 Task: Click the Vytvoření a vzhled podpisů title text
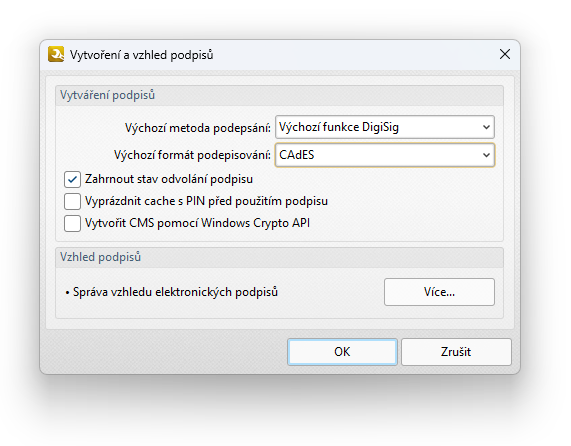coord(142,55)
